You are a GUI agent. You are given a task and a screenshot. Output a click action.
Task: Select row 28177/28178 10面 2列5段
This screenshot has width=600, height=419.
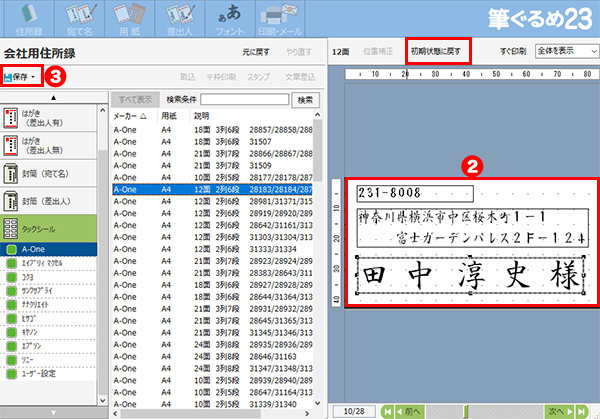[212, 178]
